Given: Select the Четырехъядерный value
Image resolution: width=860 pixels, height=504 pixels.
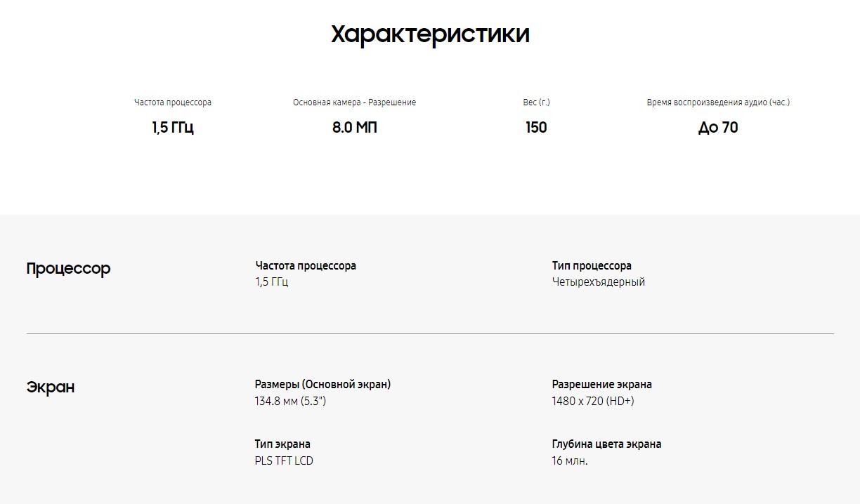Looking at the screenshot, I should click(x=599, y=282).
